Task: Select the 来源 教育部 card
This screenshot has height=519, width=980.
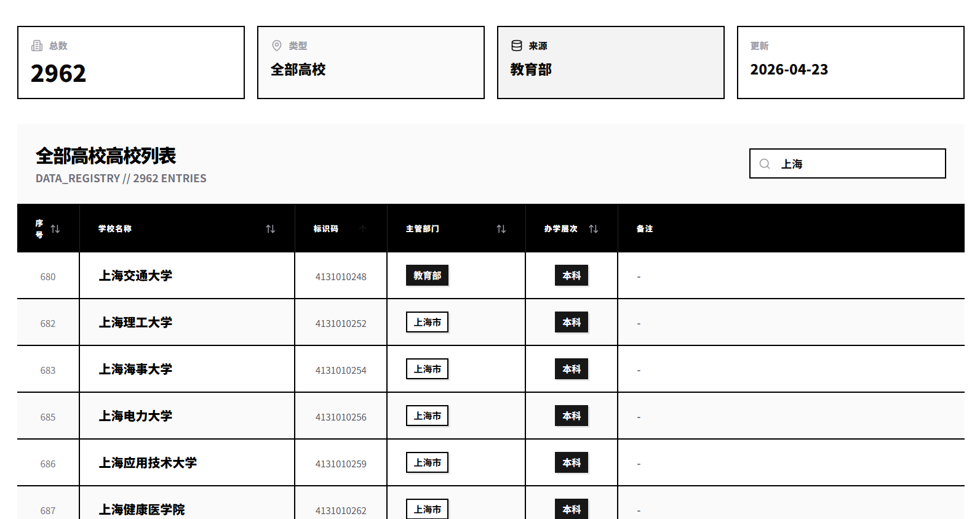Action: point(610,62)
